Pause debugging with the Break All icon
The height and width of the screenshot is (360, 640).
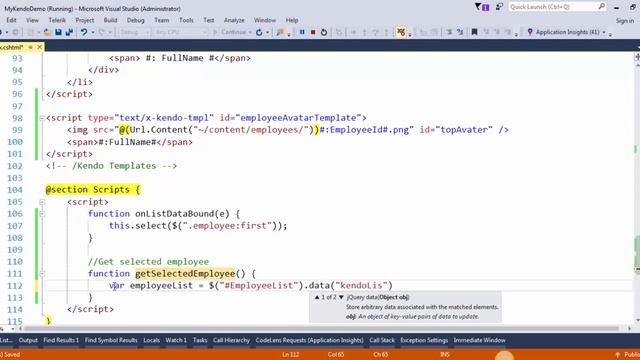pos(302,32)
